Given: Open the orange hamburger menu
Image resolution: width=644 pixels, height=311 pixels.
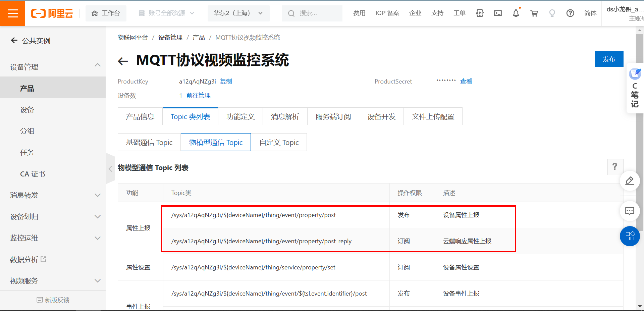Looking at the screenshot, I should click(x=12, y=13).
